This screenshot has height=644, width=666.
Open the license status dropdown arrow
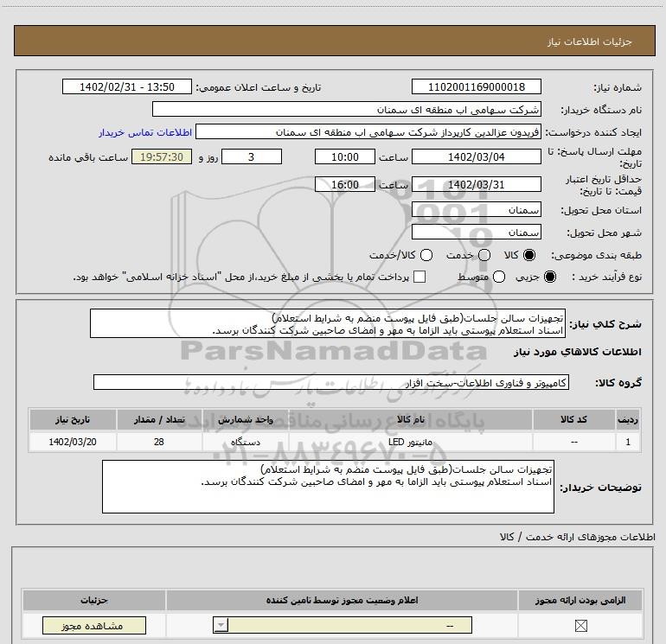pyautogui.click(x=221, y=625)
